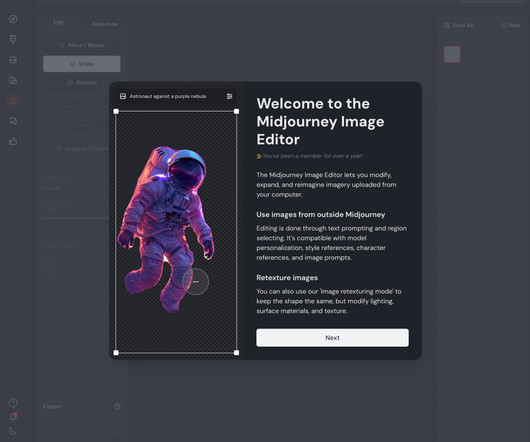The height and width of the screenshot is (442, 530).
Task: Click the circular erase brush cursor
Action: [195, 281]
